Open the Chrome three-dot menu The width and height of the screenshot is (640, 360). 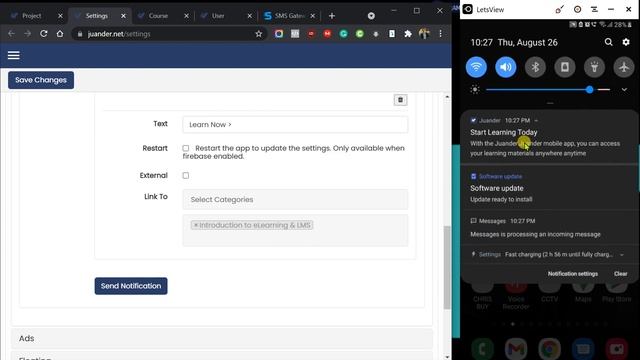440,34
